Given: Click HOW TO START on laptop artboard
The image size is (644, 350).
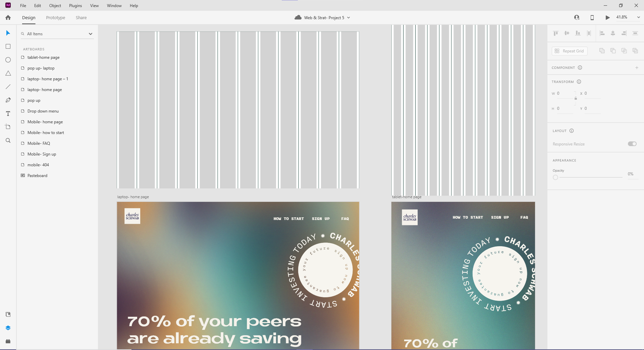Looking at the screenshot, I should pos(288,219).
